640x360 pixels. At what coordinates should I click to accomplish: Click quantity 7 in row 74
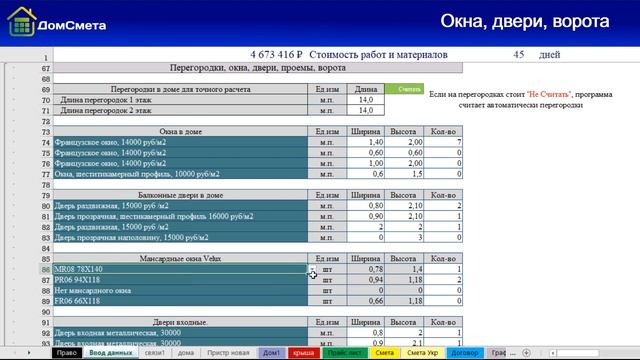[x=443, y=142]
